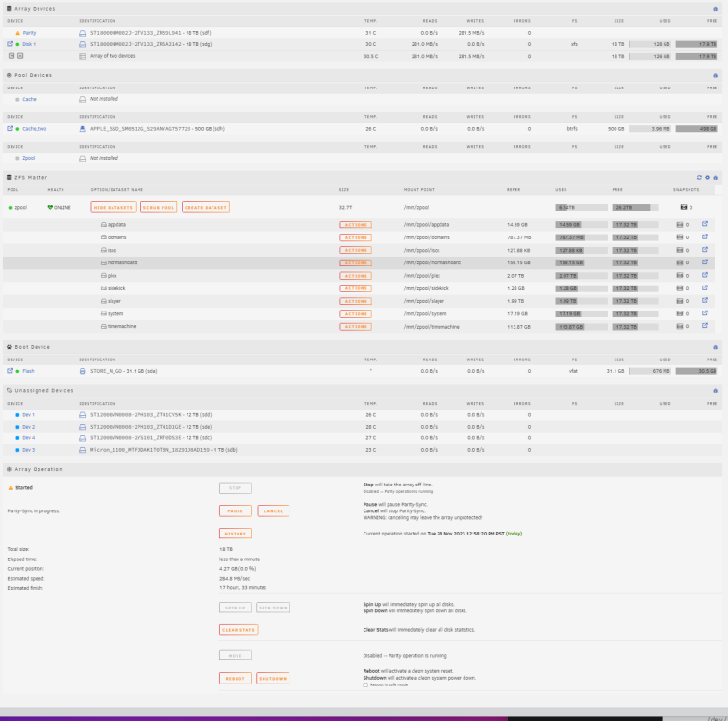This screenshot has height=721, width=728.
Task: Click snapshots icon for appdata dataset
Action: tap(679, 225)
